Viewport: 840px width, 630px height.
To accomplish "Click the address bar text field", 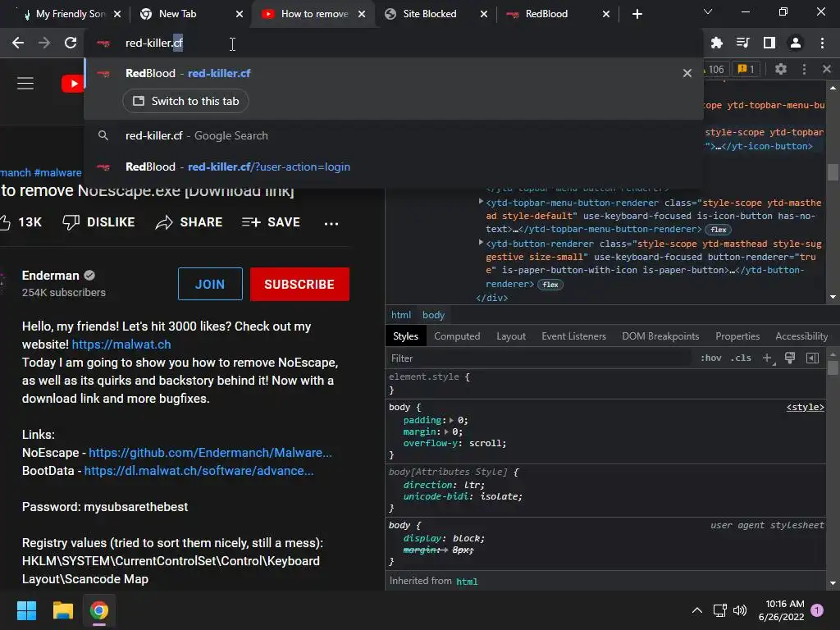I will [393, 43].
